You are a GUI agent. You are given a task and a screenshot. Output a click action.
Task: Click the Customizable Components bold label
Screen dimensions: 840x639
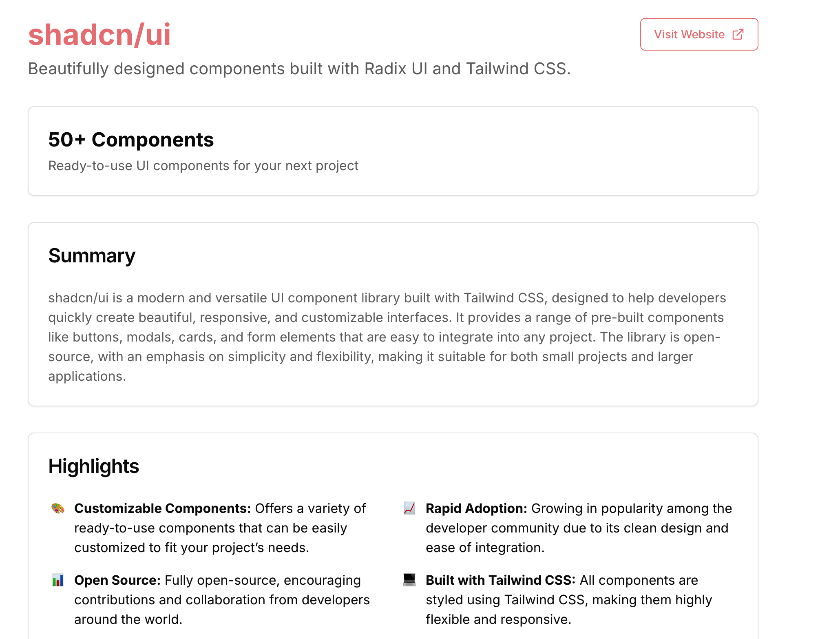coord(163,508)
